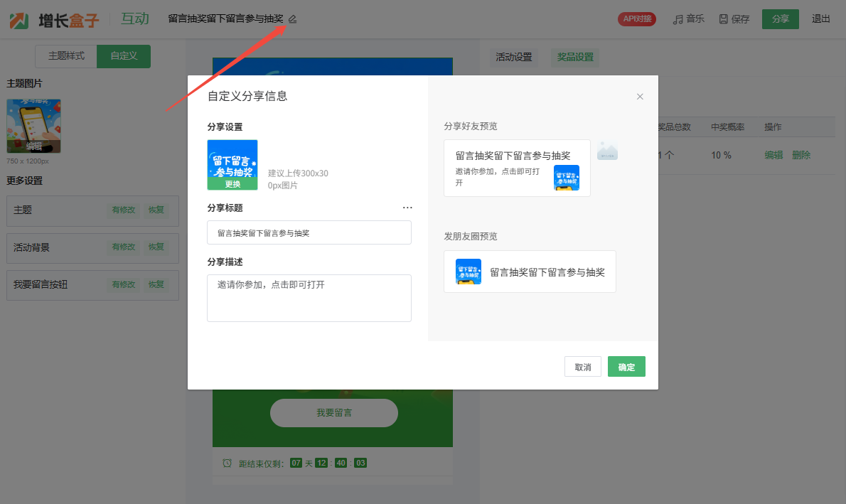Open the music settings icon

[x=678, y=19]
